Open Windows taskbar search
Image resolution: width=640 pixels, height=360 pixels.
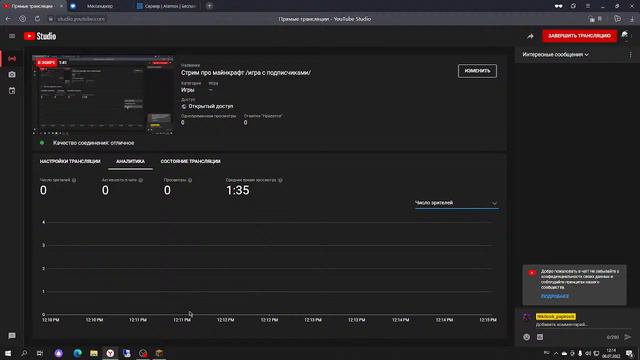(x=24, y=353)
